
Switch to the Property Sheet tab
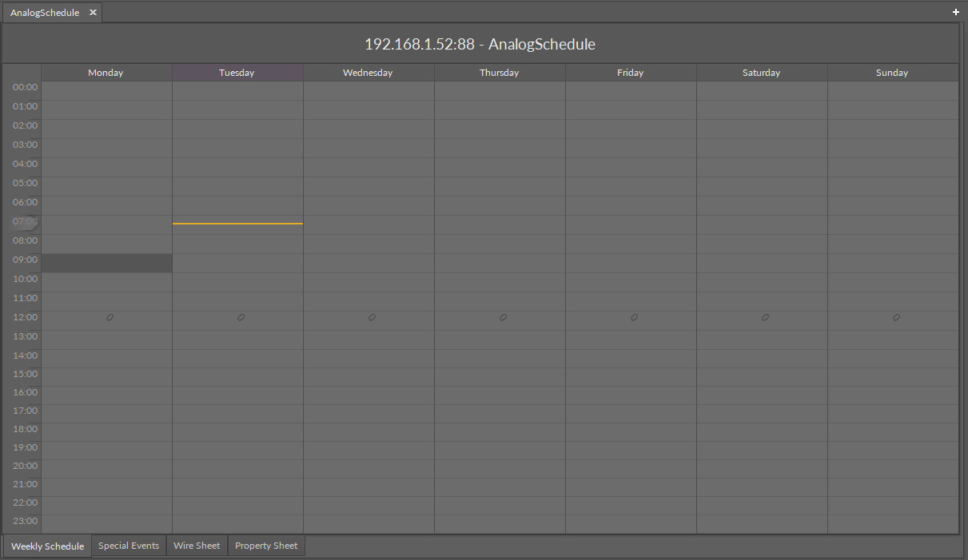[x=265, y=546]
